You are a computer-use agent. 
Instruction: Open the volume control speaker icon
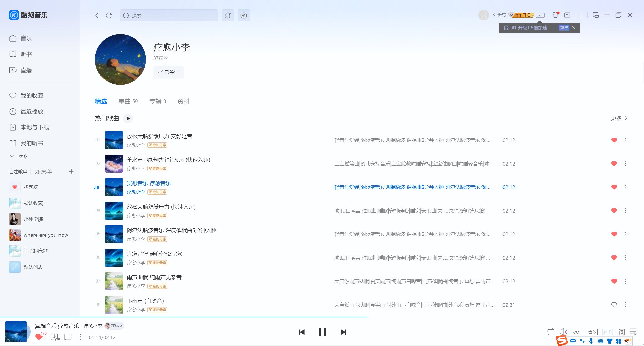[x=563, y=331]
